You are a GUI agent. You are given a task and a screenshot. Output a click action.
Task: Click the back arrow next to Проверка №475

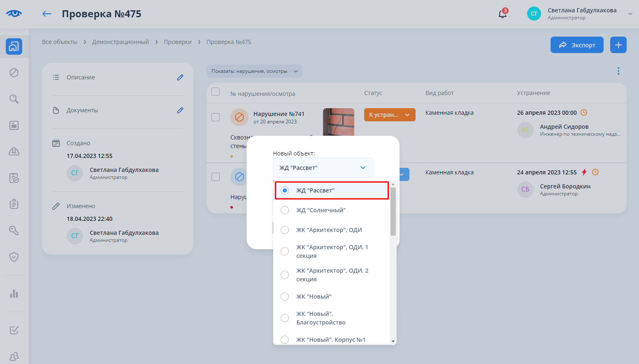click(47, 14)
